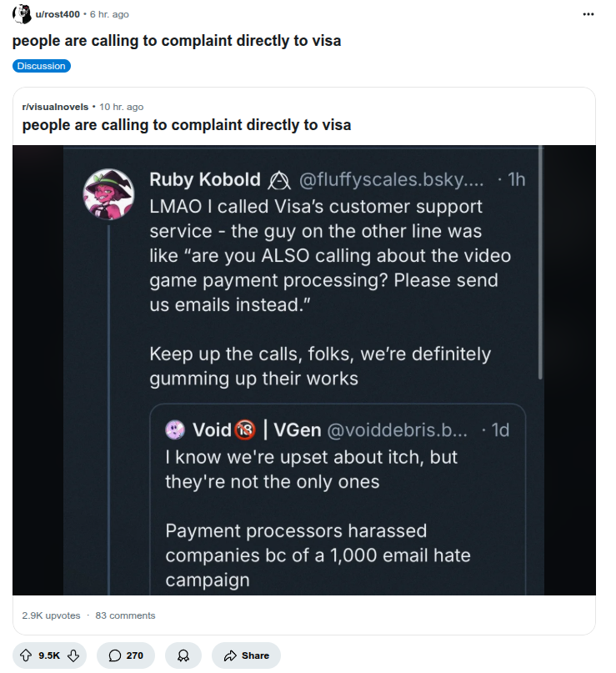Give an award with the award icon

(x=183, y=655)
